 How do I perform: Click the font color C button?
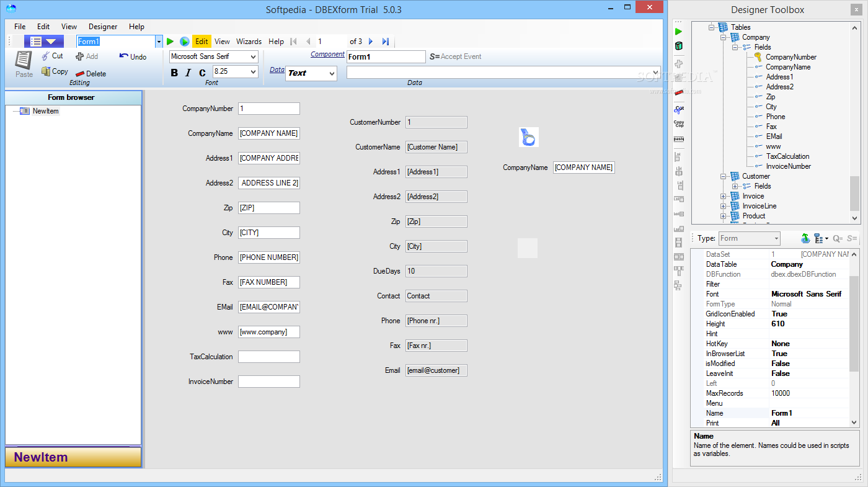point(202,73)
